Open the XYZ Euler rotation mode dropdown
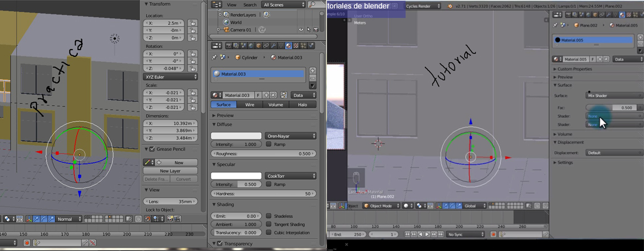This screenshot has width=644, height=251. [170, 77]
